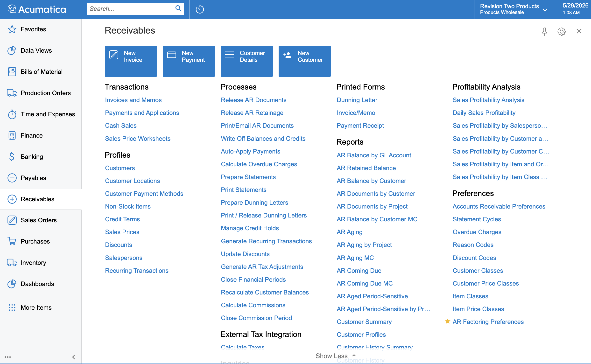Image resolution: width=591 pixels, height=364 pixels.
Task: Select Inventory in the sidebar menu
Action: 33,263
